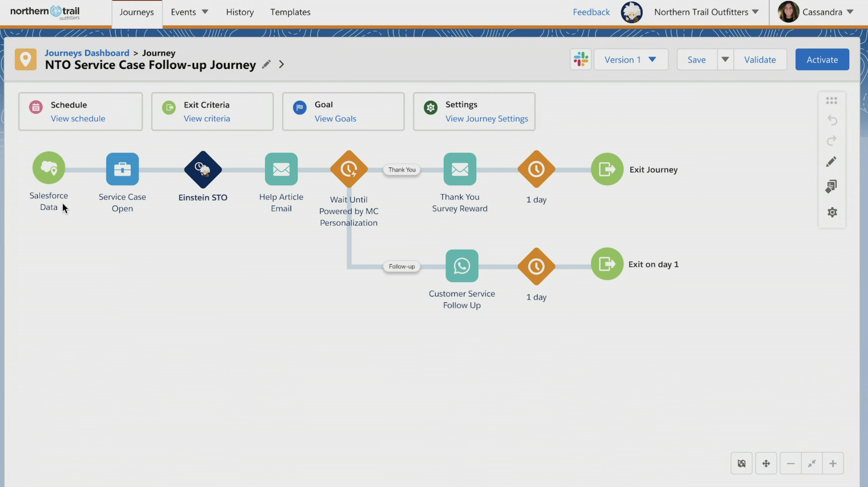Image resolution: width=868 pixels, height=487 pixels.
Task: Open the Einstein STO diamond activity
Action: pyautogui.click(x=203, y=169)
